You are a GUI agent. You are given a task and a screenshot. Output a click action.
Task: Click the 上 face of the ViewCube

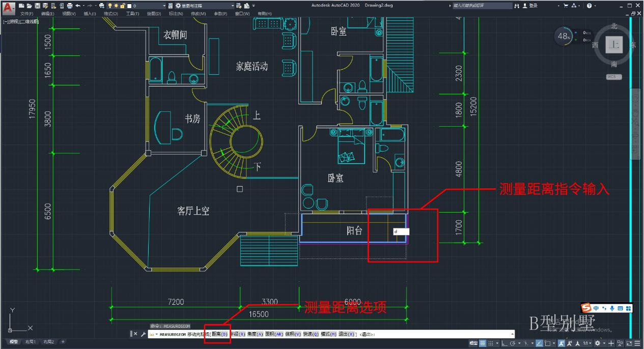point(614,44)
